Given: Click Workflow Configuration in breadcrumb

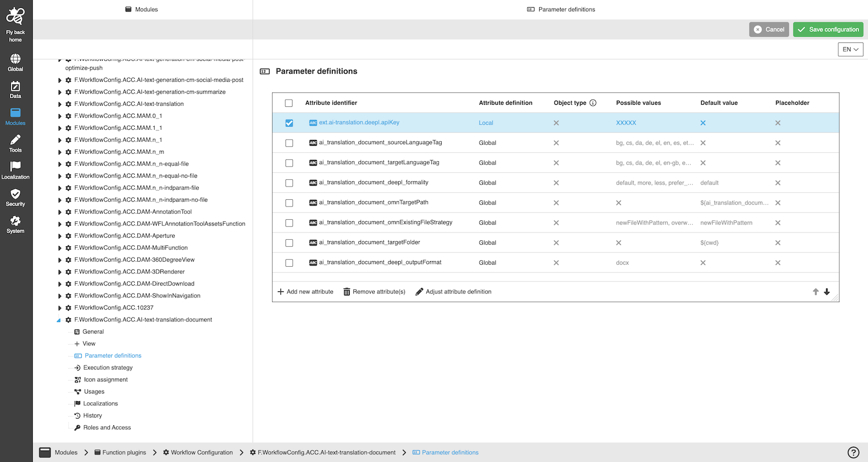Looking at the screenshot, I should (x=201, y=452).
